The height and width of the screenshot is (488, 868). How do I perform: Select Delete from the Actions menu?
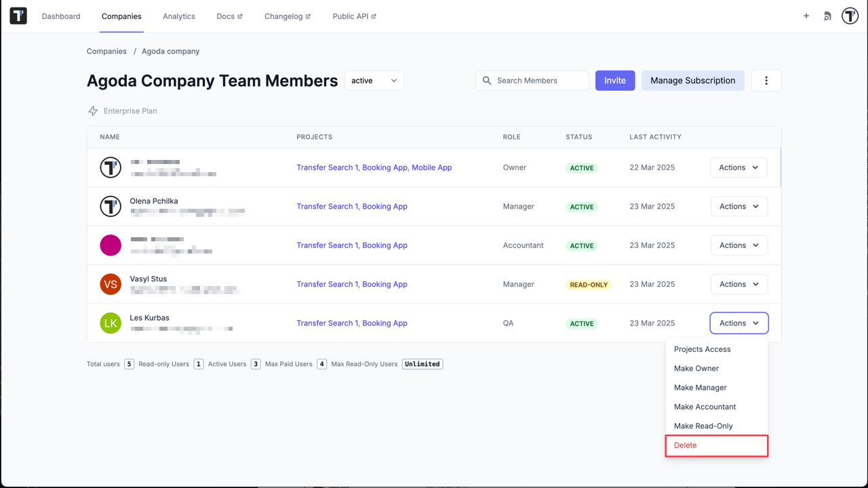(x=685, y=445)
